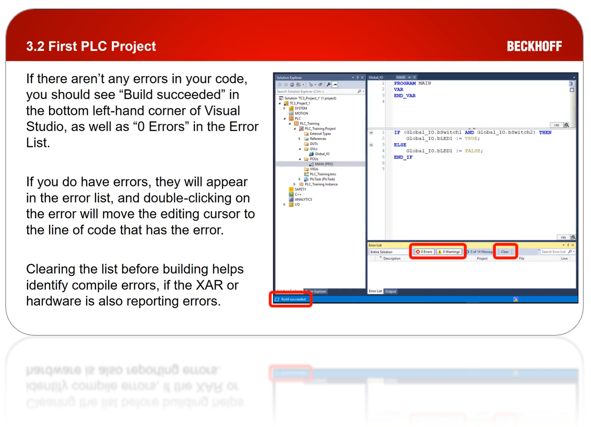
Task: Switch to the Team Explorer tab
Action: pyautogui.click(x=316, y=291)
